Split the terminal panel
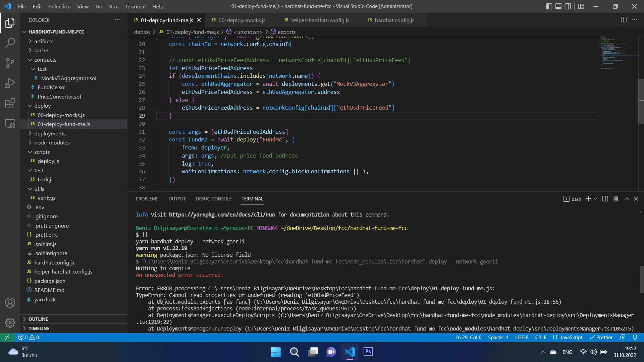Screen dimensions: 644x362 pyautogui.click(x=605, y=199)
